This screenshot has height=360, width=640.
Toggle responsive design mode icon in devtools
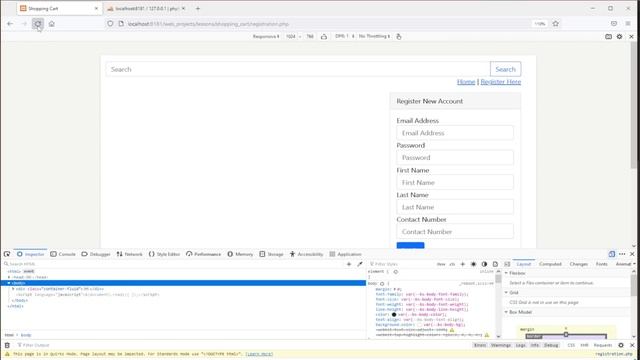(611, 254)
